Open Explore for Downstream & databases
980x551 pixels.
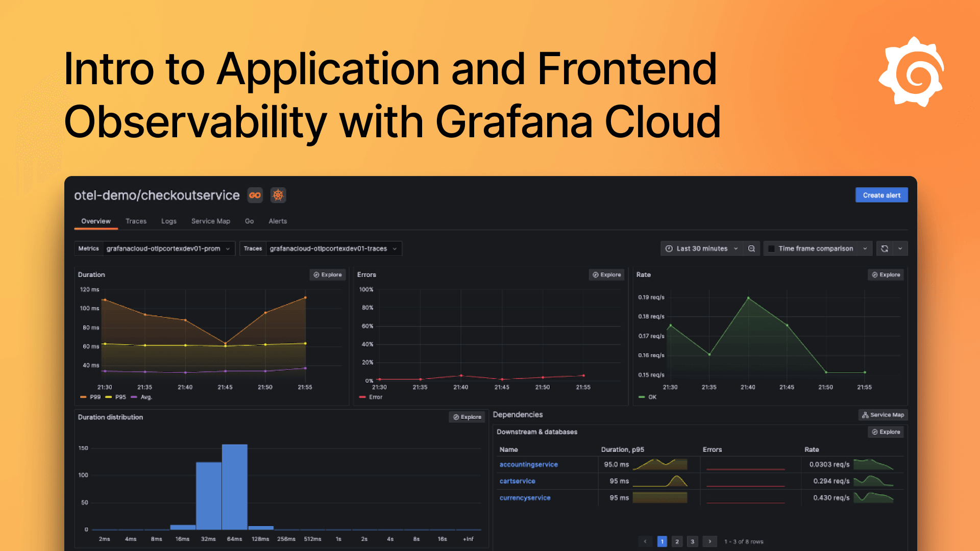point(886,432)
